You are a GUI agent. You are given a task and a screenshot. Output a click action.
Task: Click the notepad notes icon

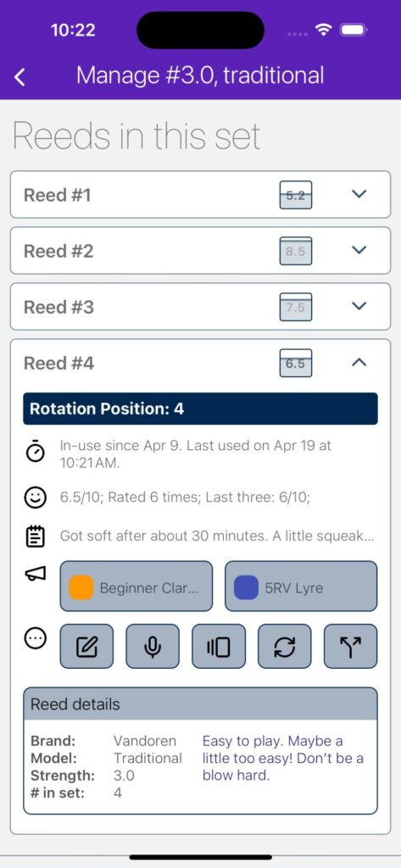click(35, 537)
